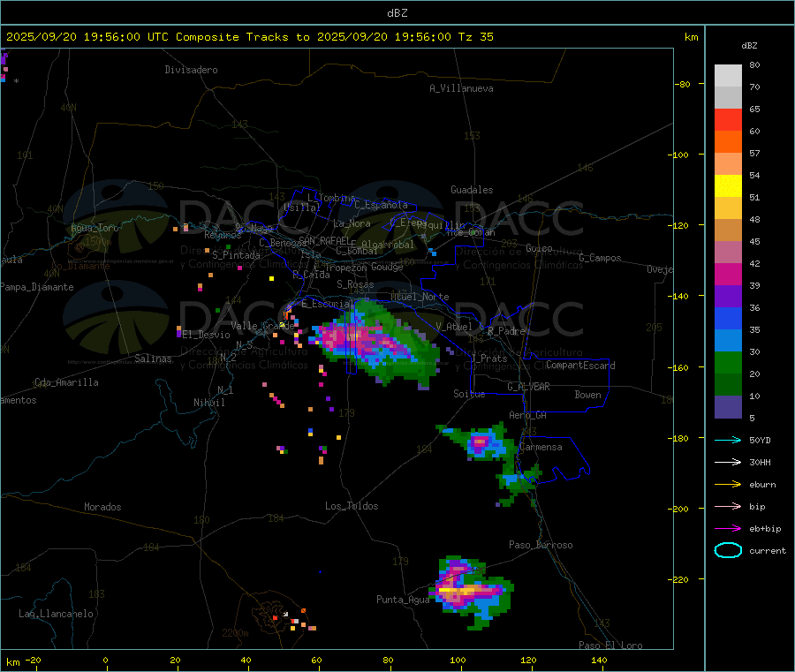Select the orange 57-60 dBZ color swatch
The width and height of the screenshot is (795, 672).
tap(728, 142)
